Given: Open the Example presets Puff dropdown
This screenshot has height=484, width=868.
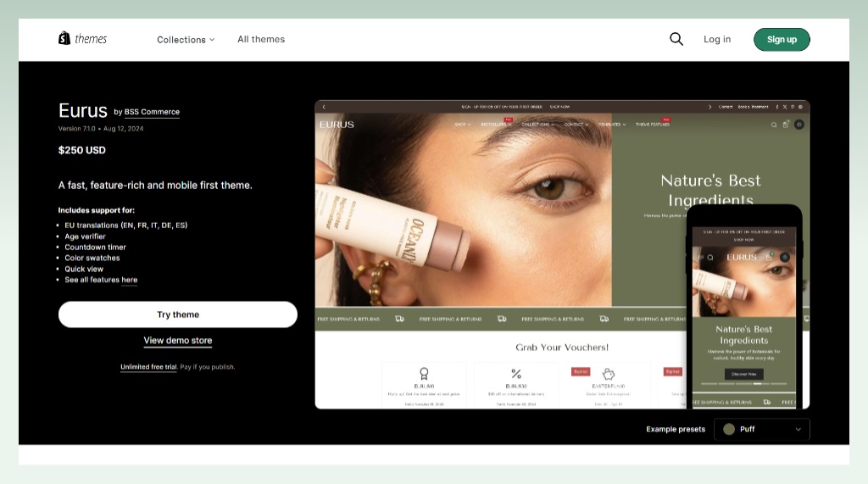Looking at the screenshot, I should (762, 429).
